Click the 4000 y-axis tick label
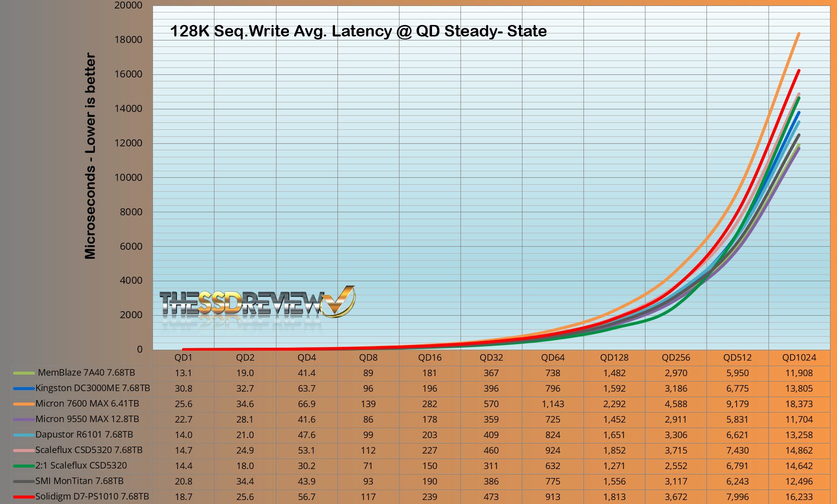The image size is (837, 504). 131,280
